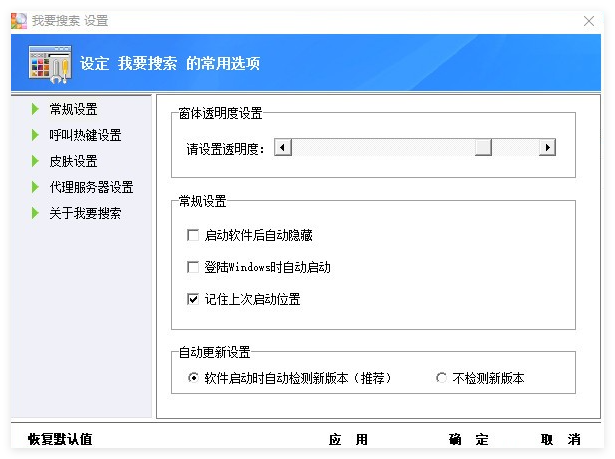Click the 自动更新设置 group title
Screen dimensions: 615x459
point(215,352)
